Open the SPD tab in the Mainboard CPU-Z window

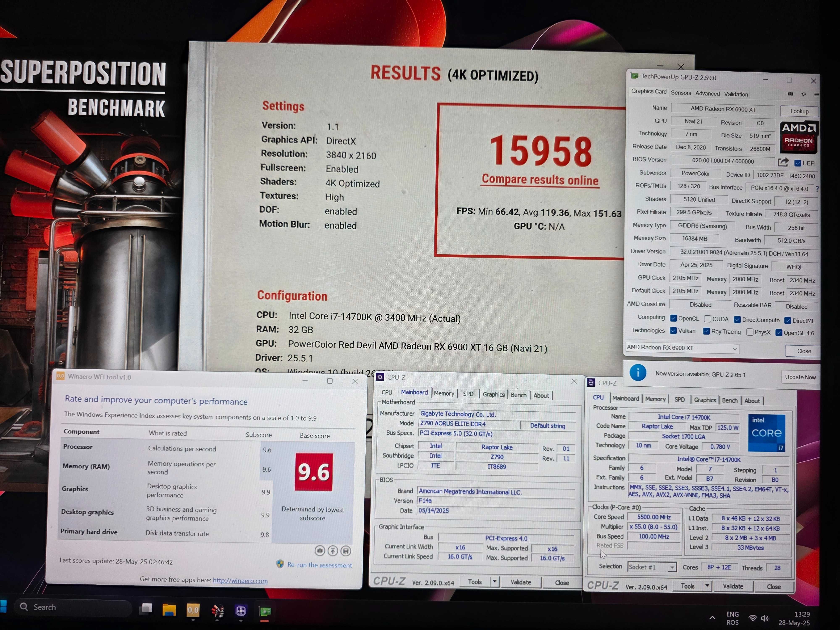click(x=468, y=394)
